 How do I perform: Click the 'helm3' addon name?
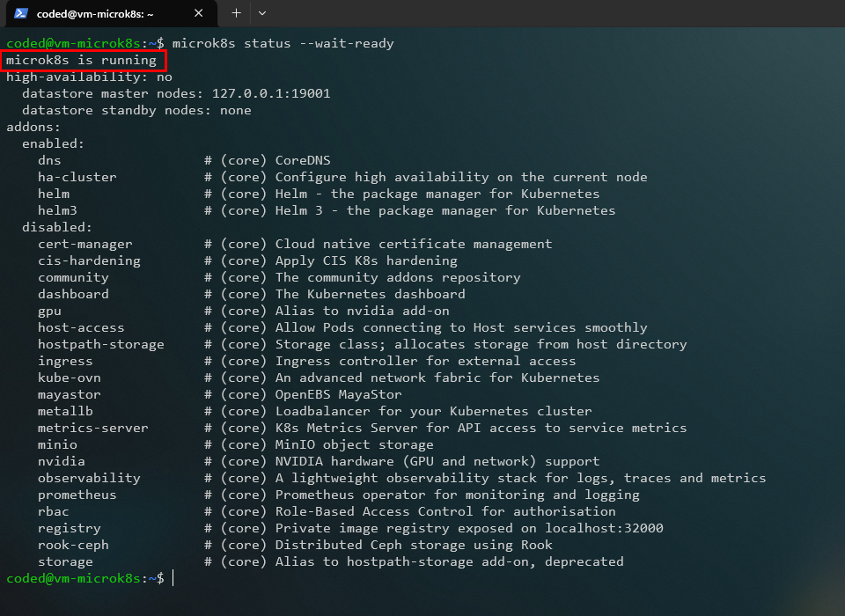(x=57, y=210)
